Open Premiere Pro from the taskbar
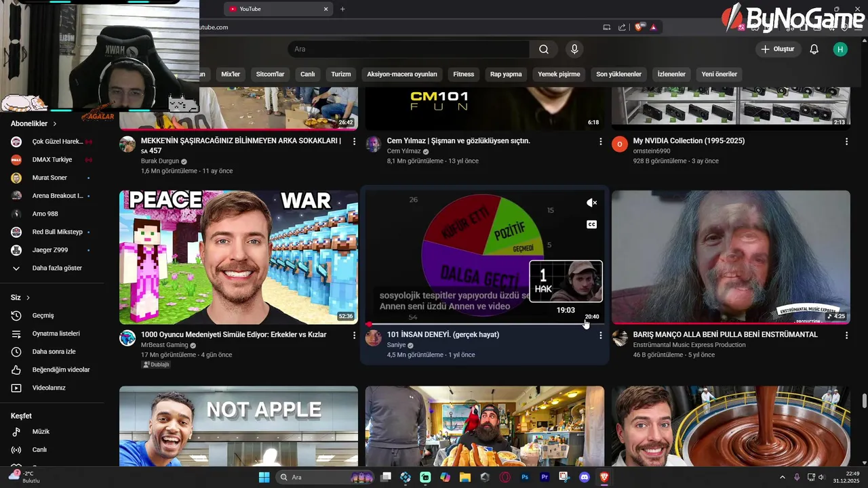This screenshot has width=868, height=488. [x=545, y=477]
